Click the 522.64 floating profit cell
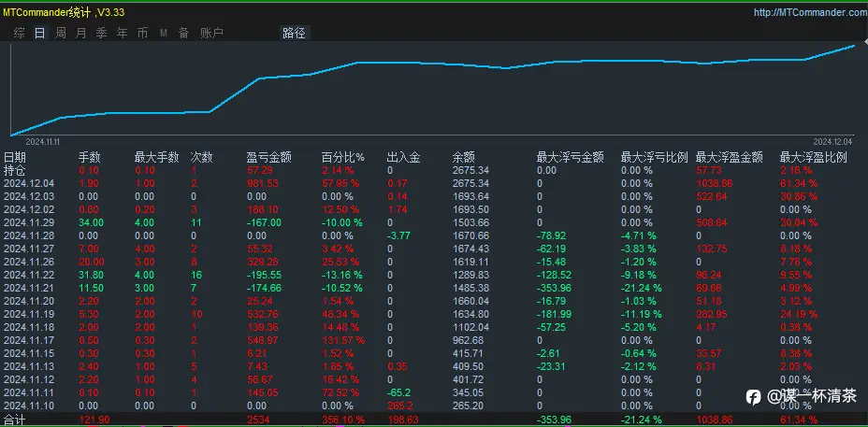This screenshot has height=427, width=868. click(x=713, y=196)
